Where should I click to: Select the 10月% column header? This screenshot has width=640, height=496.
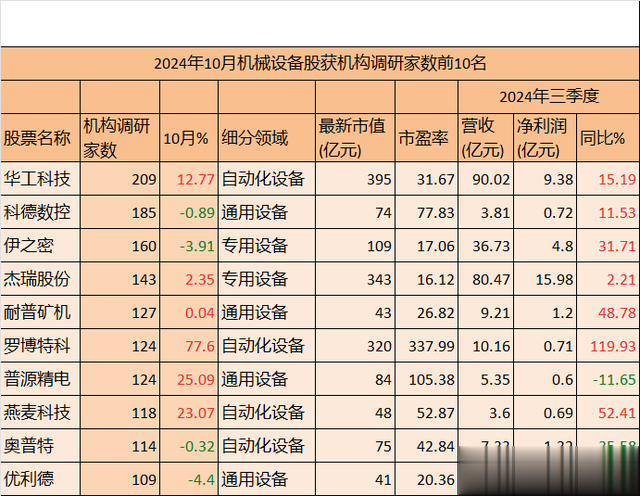tap(189, 138)
